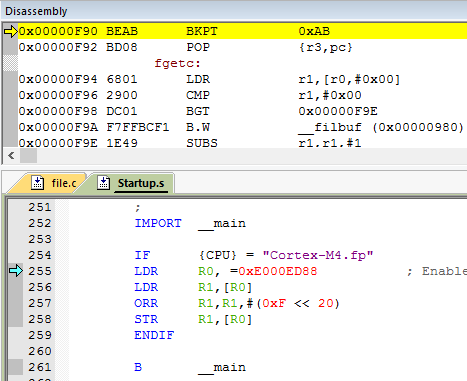Click the yellow program counter arrow
Screen dimensions: 467x381
tap(10, 31)
